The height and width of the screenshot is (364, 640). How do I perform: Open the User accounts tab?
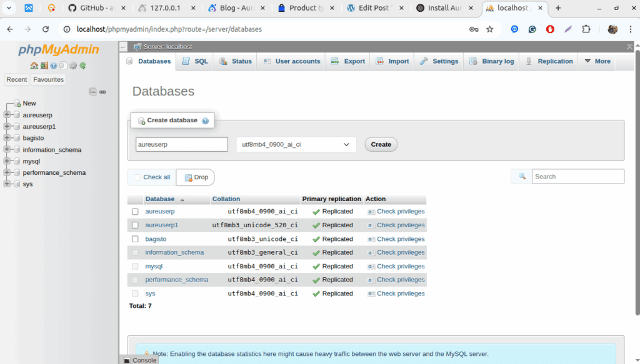pos(291,61)
